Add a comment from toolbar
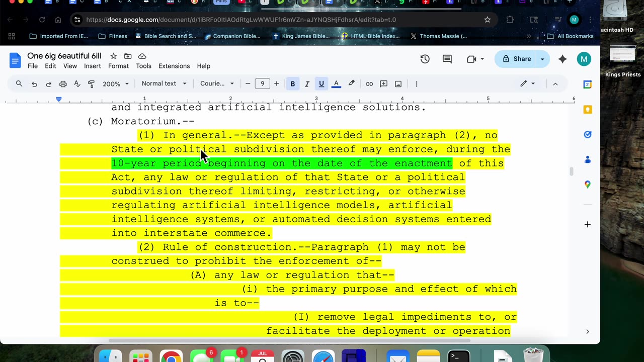This screenshot has width=644, height=362. (x=383, y=84)
